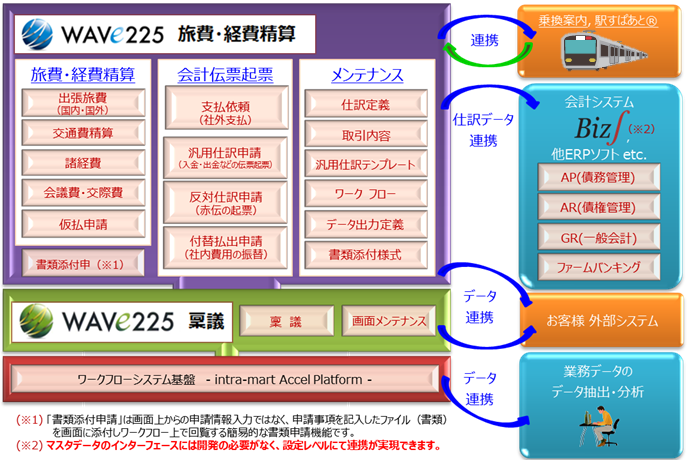Click the train image in 乗換案内 box
This screenshot has width=687, height=460.
point(604,51)
